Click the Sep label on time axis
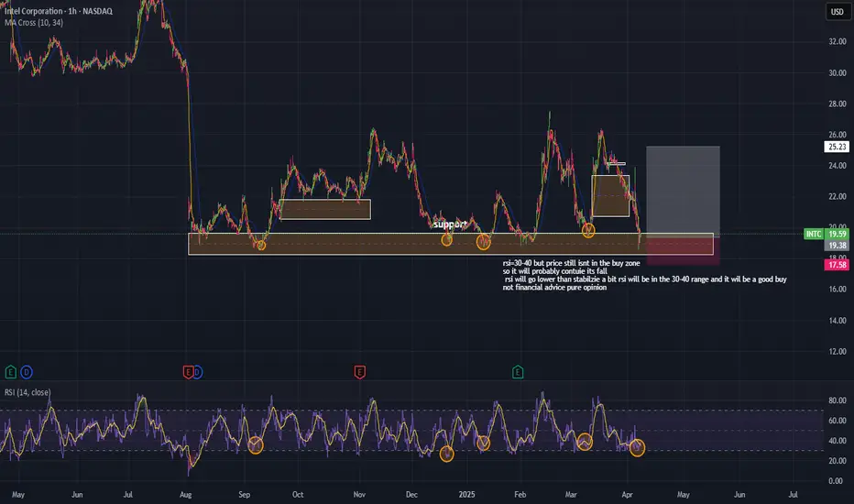The height and width of the screenshot is (504, 854). click(x=244, y=495)
